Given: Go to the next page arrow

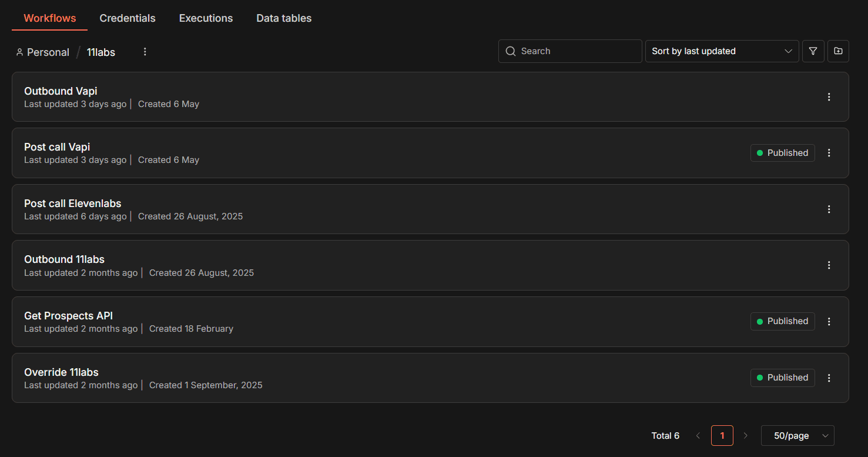Looking at the screenshot, I should click(x=746, y=436).
